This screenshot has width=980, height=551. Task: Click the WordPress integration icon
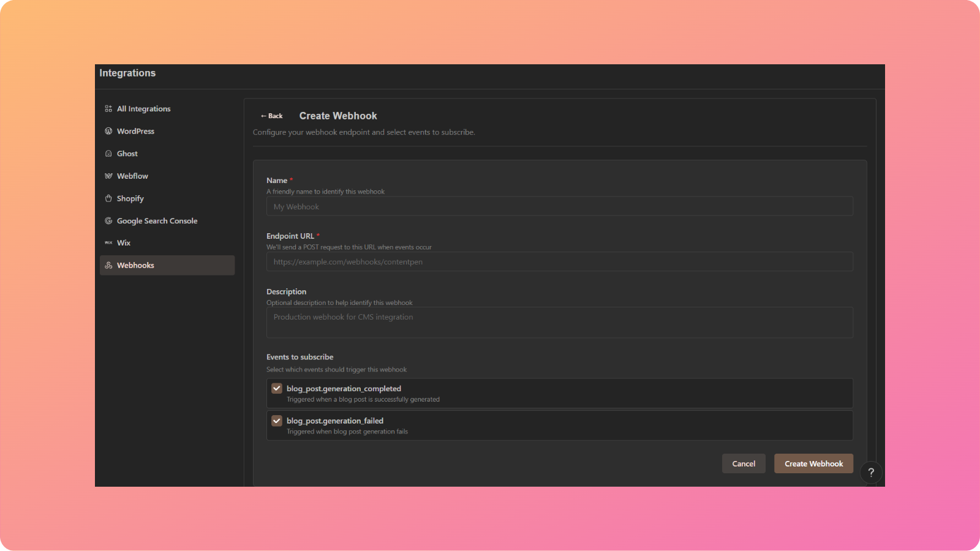coord(108,130)
